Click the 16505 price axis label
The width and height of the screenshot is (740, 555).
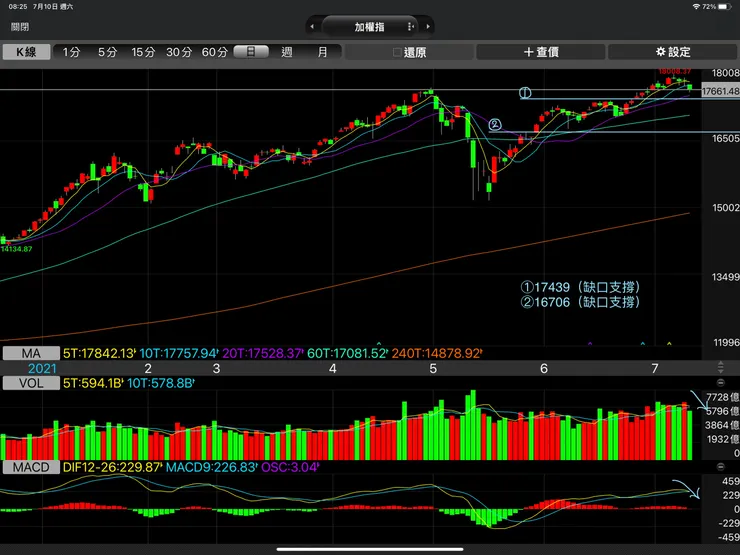pos(726,138)
